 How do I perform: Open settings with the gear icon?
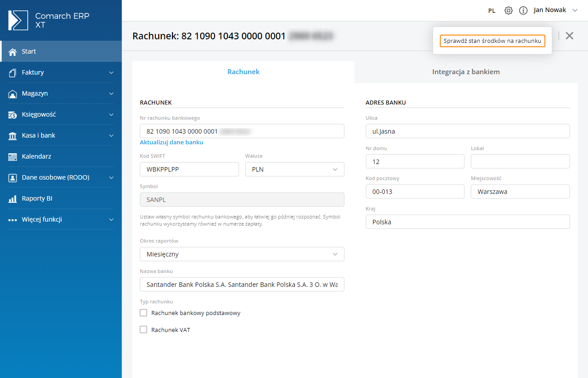(x=508, y=10)
